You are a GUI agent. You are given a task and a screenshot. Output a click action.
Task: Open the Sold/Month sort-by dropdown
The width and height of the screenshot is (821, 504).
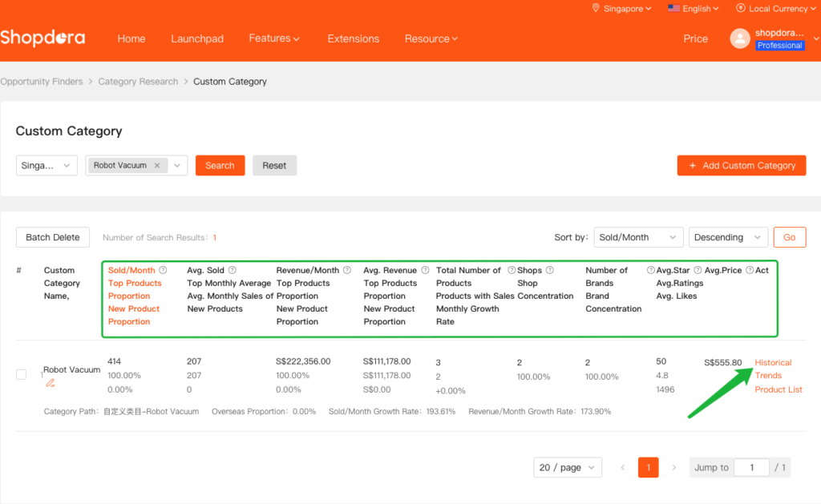pyautogui.click(x=638, y=238)
